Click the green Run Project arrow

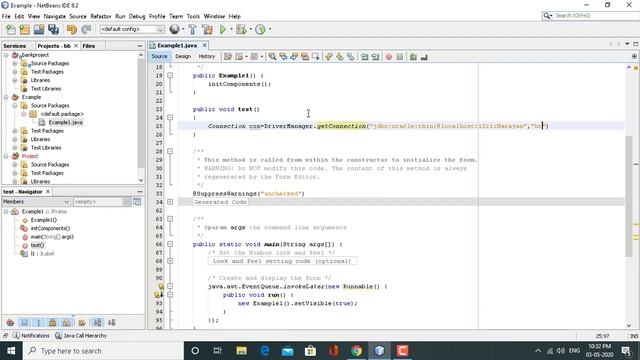(223, 29)
